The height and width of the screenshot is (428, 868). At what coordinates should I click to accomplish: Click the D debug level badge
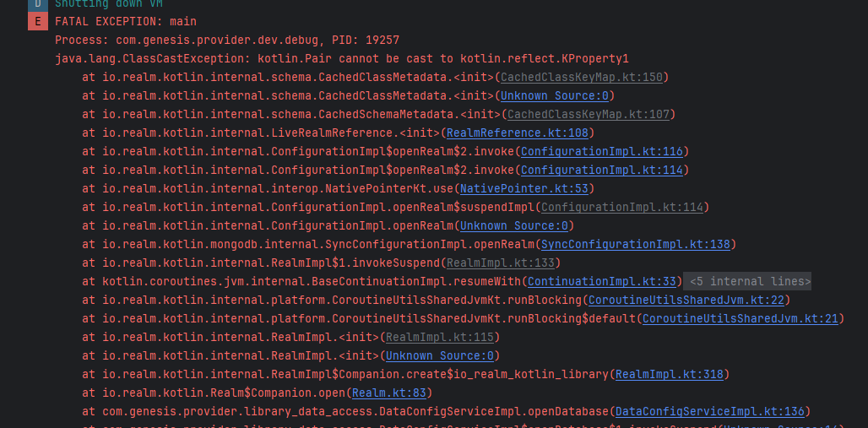point(38,4)
